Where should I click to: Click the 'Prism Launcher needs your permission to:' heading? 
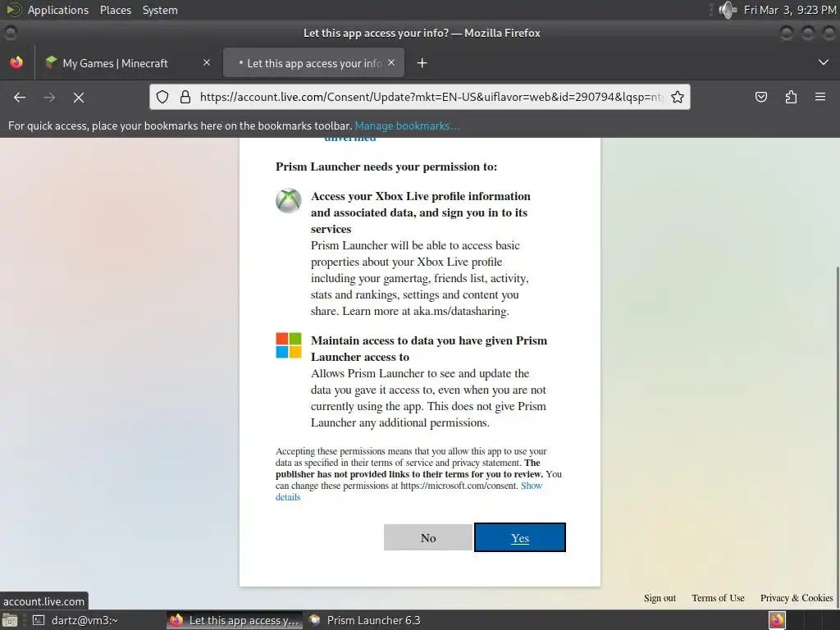(386, 167)
